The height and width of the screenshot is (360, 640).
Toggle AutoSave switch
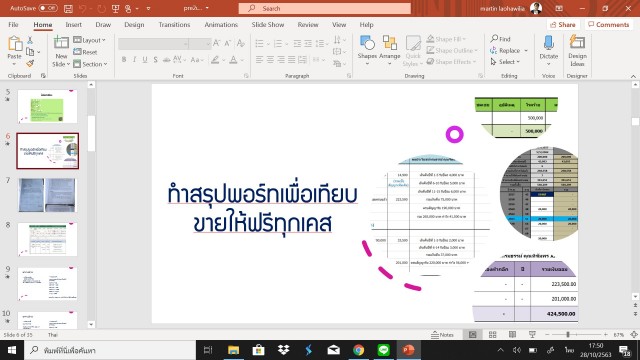(48, 8)
